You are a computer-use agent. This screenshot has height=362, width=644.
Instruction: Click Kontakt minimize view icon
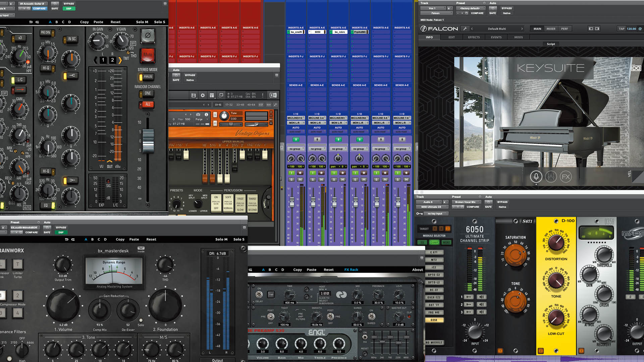click(221, 96)
